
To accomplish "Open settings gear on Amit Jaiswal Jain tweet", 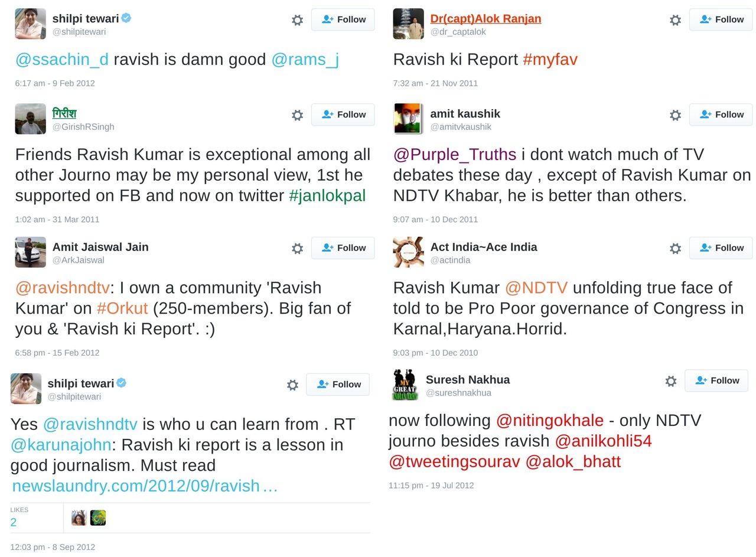I will coord(298,248).
